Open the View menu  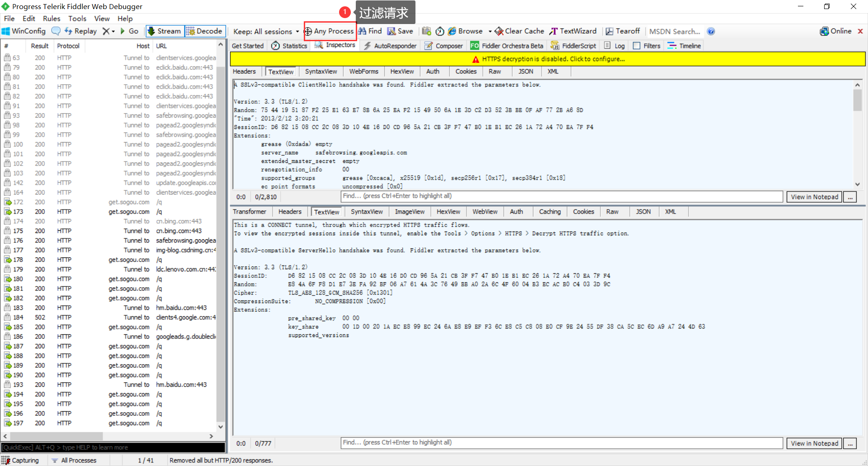coord(102,19)
